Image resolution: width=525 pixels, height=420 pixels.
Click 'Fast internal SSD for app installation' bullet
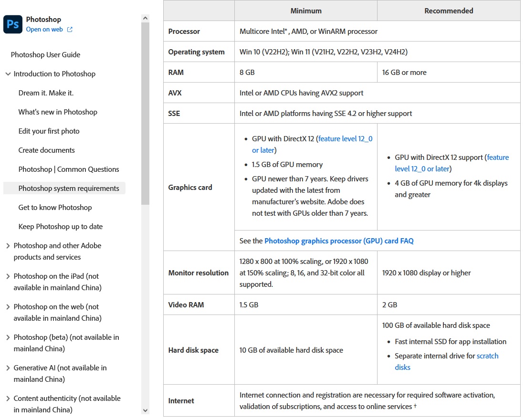(451, 342)
